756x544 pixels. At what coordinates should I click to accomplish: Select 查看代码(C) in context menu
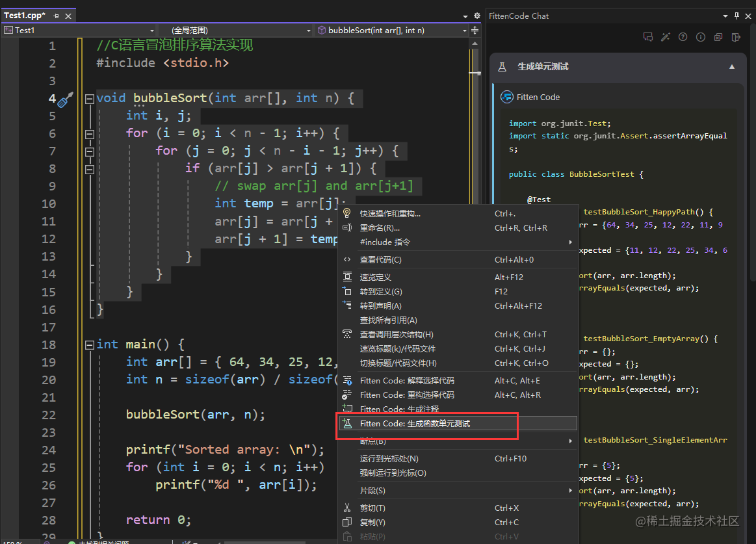(458, 259)
